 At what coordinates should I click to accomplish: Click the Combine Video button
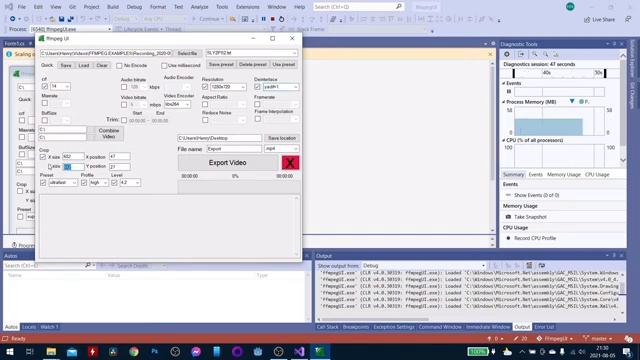tap(108, 133)
